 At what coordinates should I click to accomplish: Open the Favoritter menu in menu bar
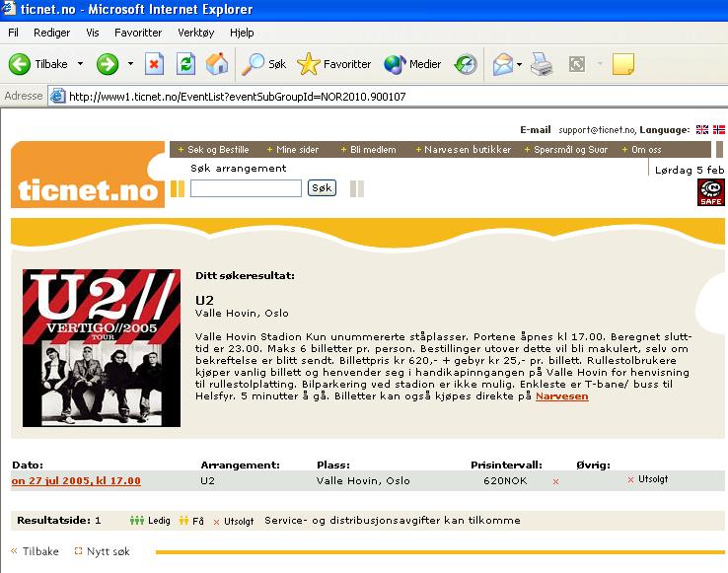pyautogui.click(x=138, y=33)
